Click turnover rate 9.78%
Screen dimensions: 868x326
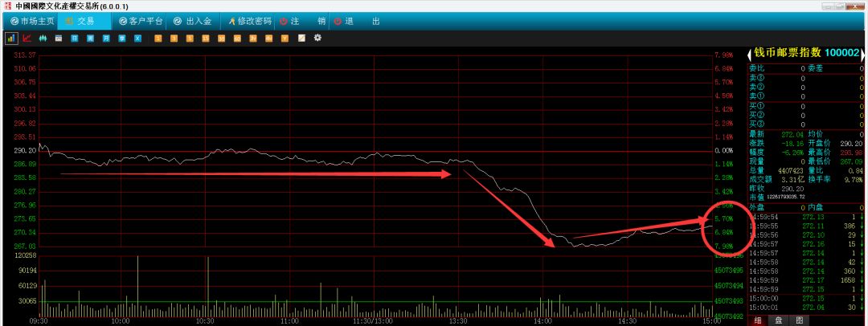854,179
